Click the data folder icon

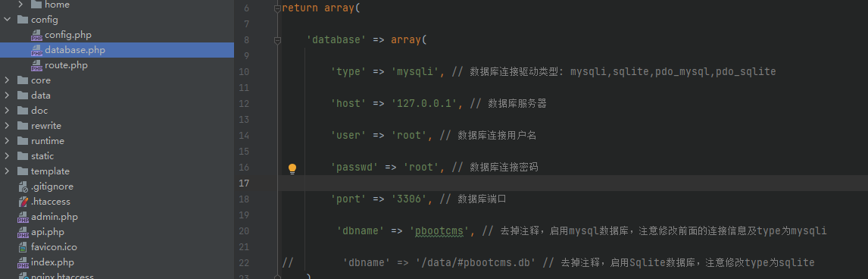pyautogui.click(x=23, y=96)
